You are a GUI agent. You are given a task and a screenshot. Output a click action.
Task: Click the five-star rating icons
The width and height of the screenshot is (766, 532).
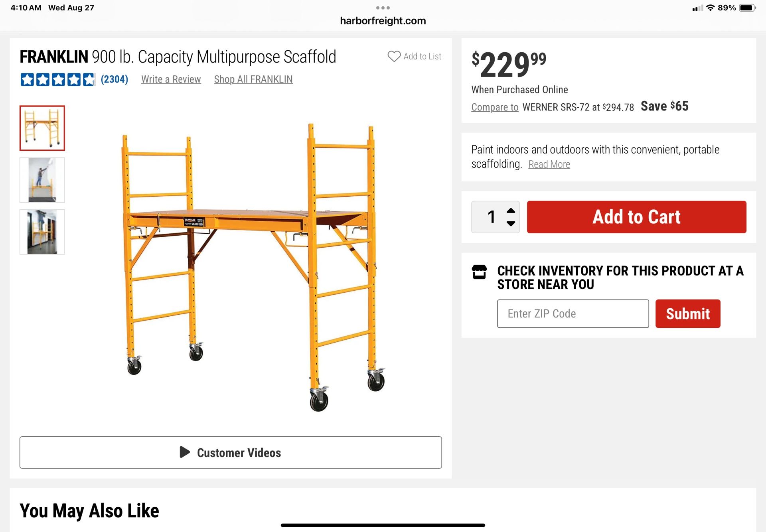(58, 79)
